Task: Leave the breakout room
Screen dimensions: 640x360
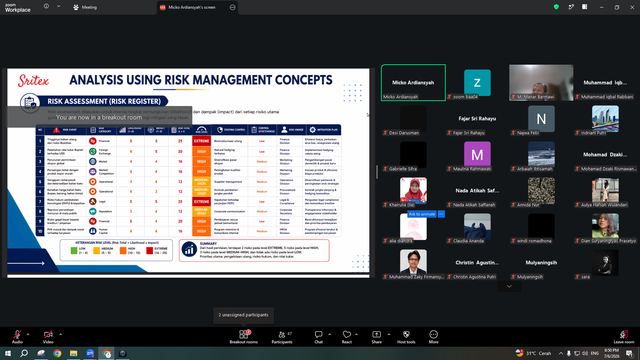Action: click(x=624, y=337)
